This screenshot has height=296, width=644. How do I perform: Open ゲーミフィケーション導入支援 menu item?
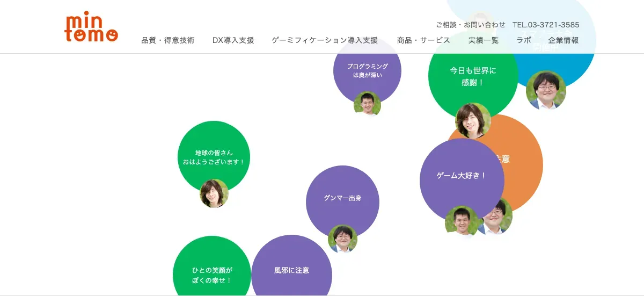tap(325, 40)
